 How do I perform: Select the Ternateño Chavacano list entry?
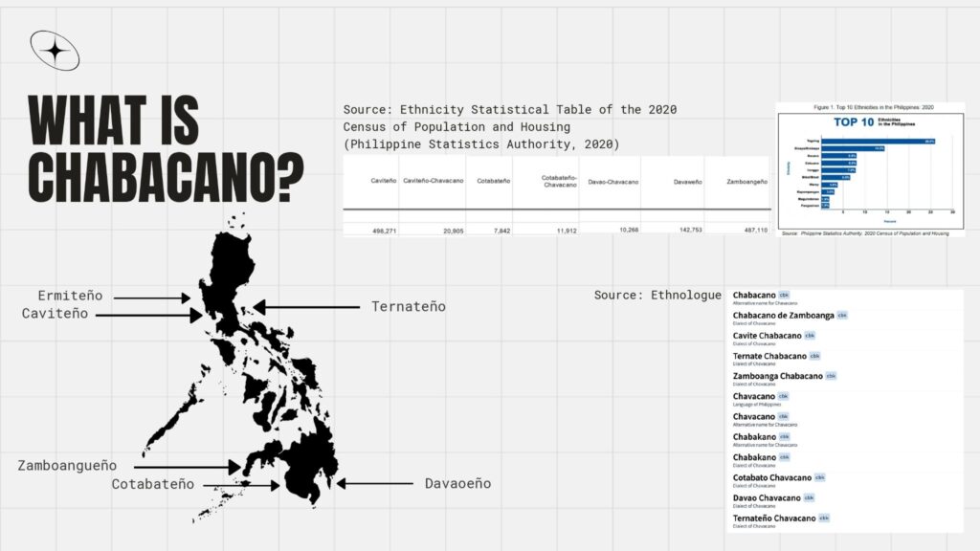click(x=774, y=518)
